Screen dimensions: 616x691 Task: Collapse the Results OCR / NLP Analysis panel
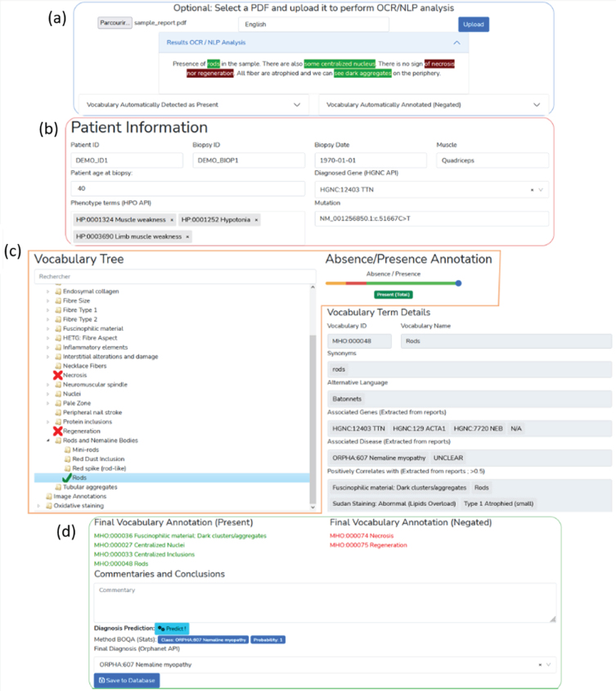(456, 43)
